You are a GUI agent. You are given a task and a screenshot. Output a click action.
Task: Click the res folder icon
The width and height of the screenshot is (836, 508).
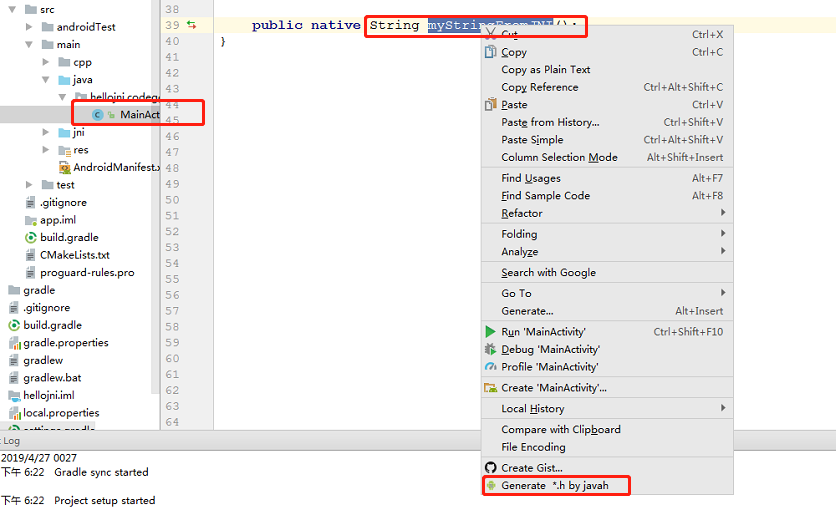point(65,150)
